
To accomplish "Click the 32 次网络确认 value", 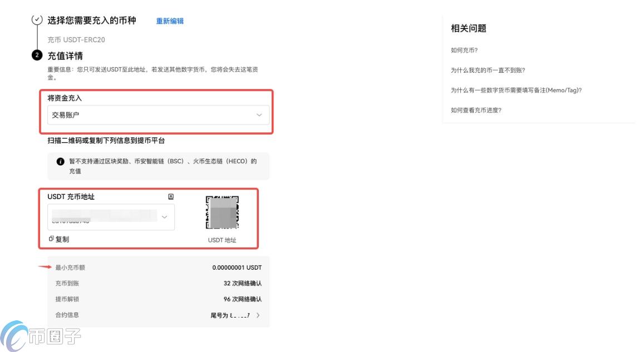I will point(243,283).
